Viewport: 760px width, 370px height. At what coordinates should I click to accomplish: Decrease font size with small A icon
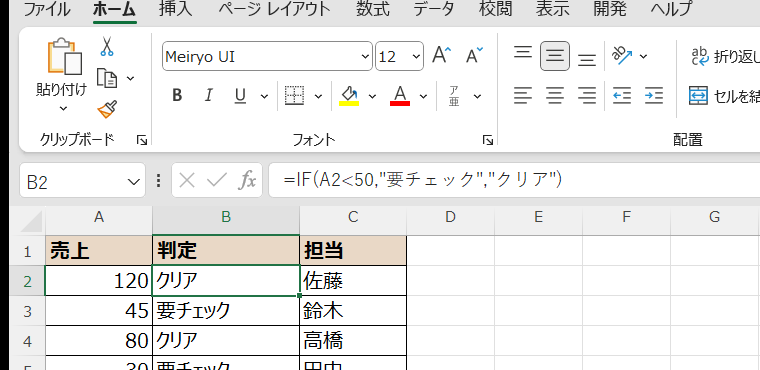pyautogui.click(x=474, y=55)
